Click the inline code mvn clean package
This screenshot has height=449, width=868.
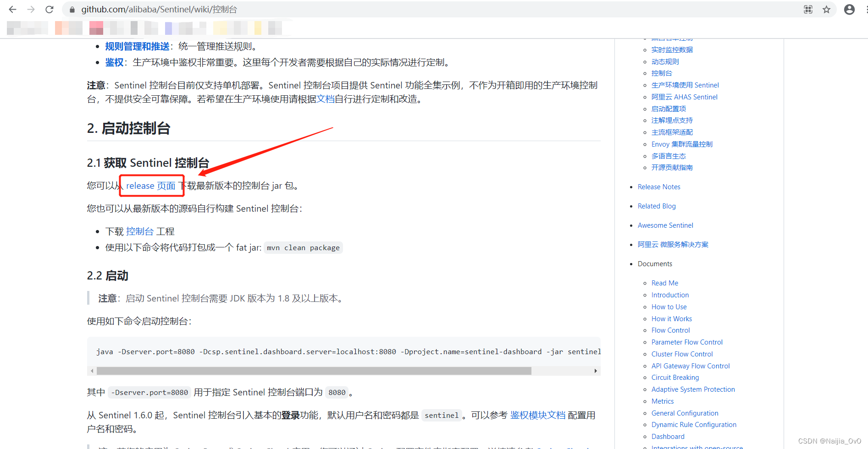(303, 247)
